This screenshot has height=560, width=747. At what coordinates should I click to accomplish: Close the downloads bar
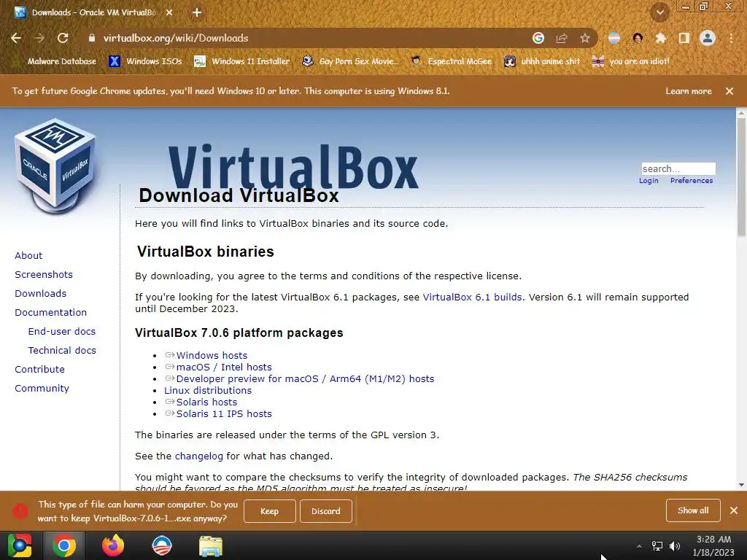pos(734,510)
